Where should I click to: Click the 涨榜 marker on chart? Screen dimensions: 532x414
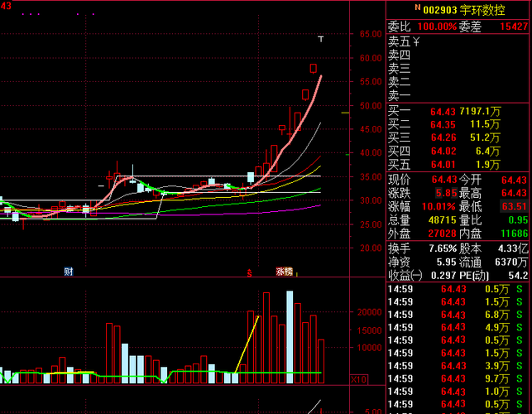pyautogui.click(x=285, y=272)
